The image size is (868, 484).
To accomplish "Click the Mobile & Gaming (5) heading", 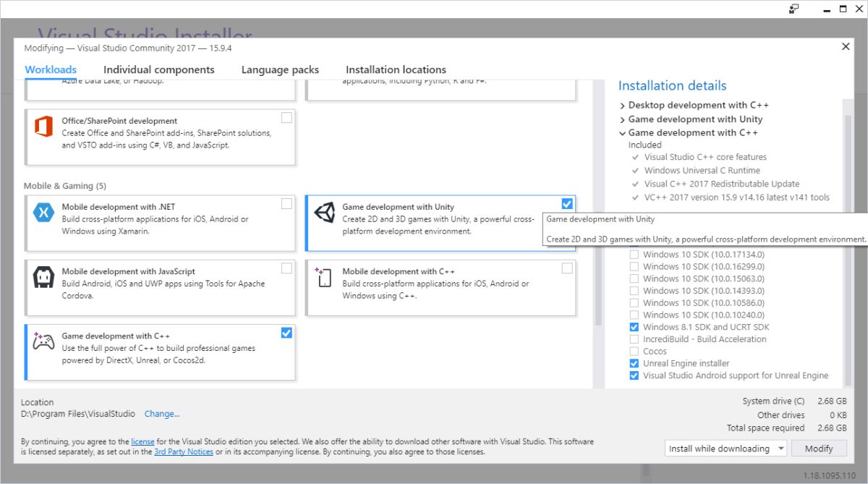I will tap(65, 186).
